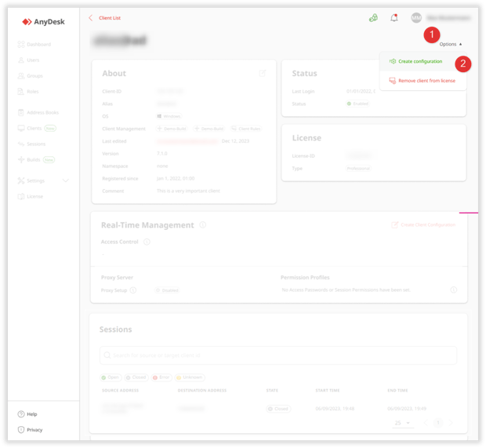Viewport: 486px width, 448px height.
Task: Click the Help icon in sidebar
Action: coord(21,414)
